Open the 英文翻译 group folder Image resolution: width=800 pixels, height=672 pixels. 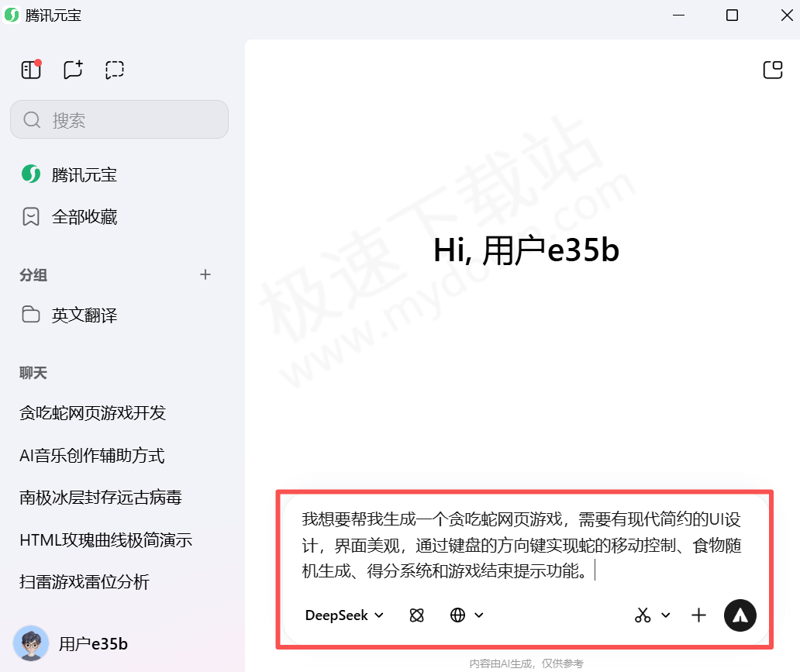[84, 315]
